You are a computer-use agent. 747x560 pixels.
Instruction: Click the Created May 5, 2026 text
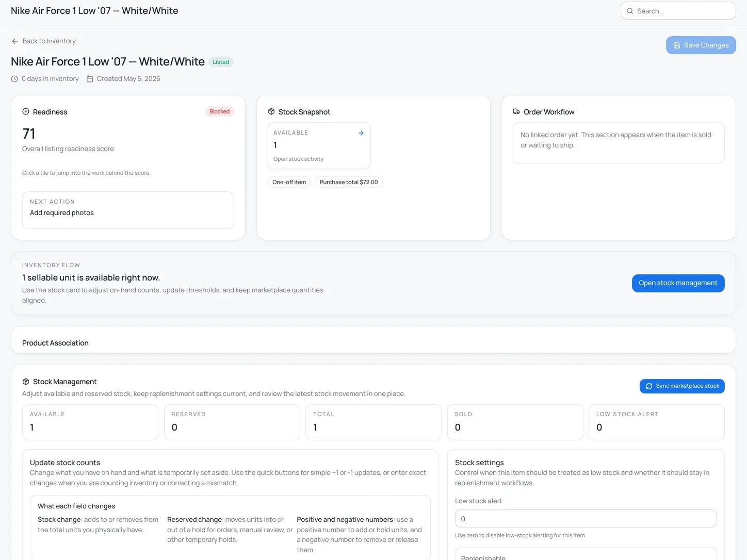click(128, 79)
